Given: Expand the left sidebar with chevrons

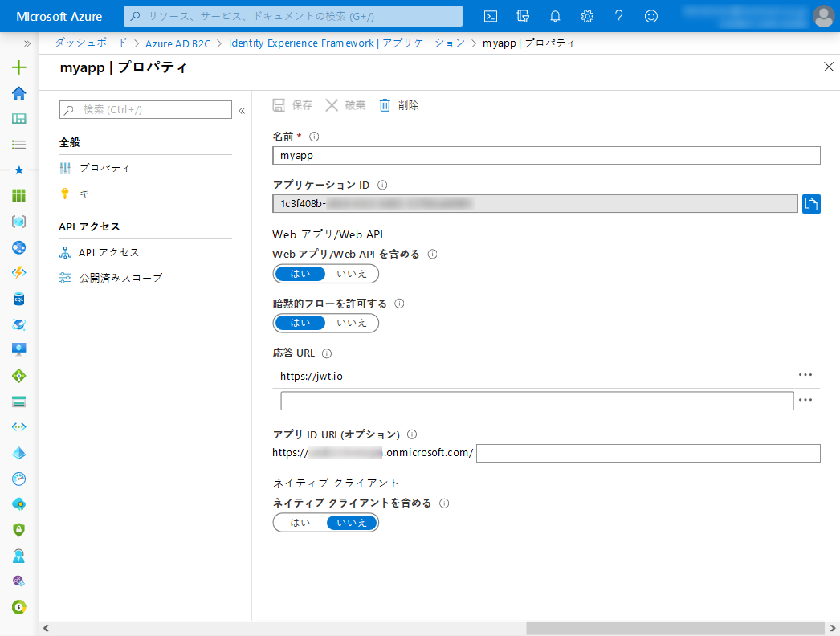Looking at the screenshot, I should click(x=27, y=43).
